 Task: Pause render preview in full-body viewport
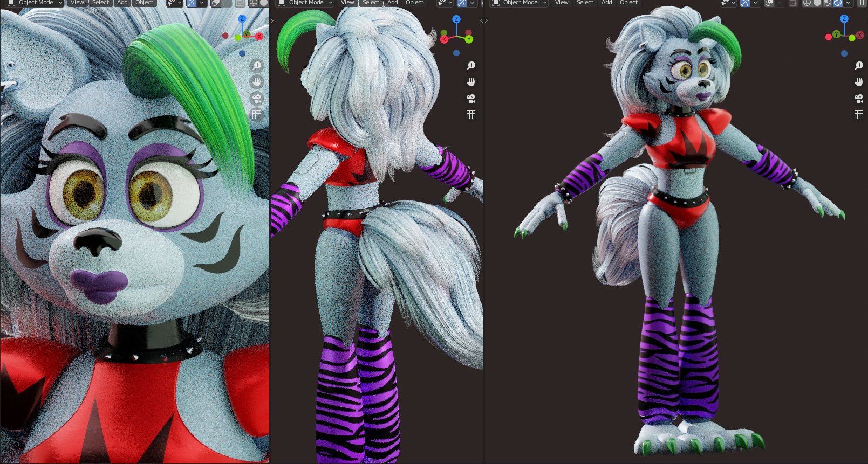[x=862, y=3]
